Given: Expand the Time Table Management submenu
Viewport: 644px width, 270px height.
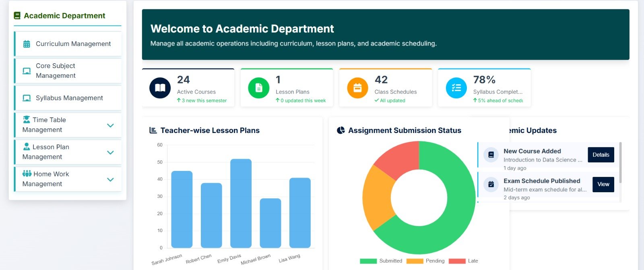Looking at the screenshot, I should (x=110, y=125).
